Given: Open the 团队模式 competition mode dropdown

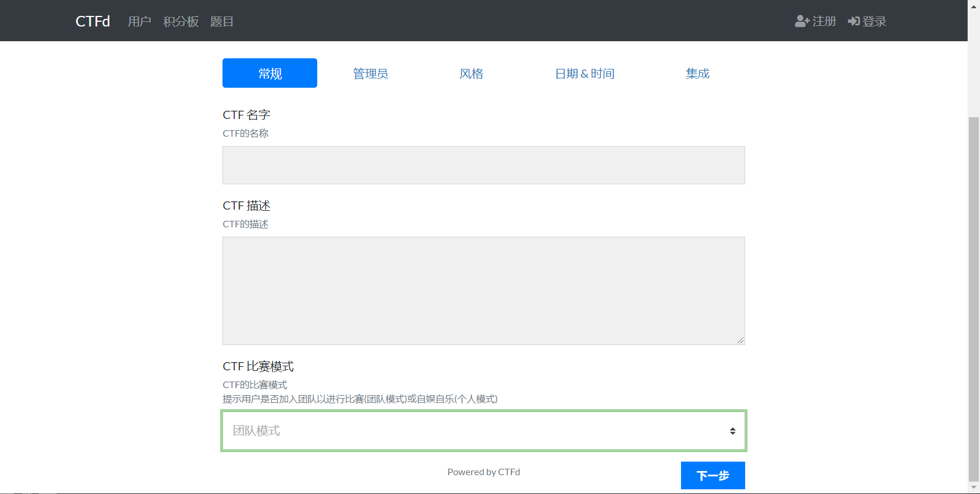Looking at the screenshot, I should click(x=483, y=431).
